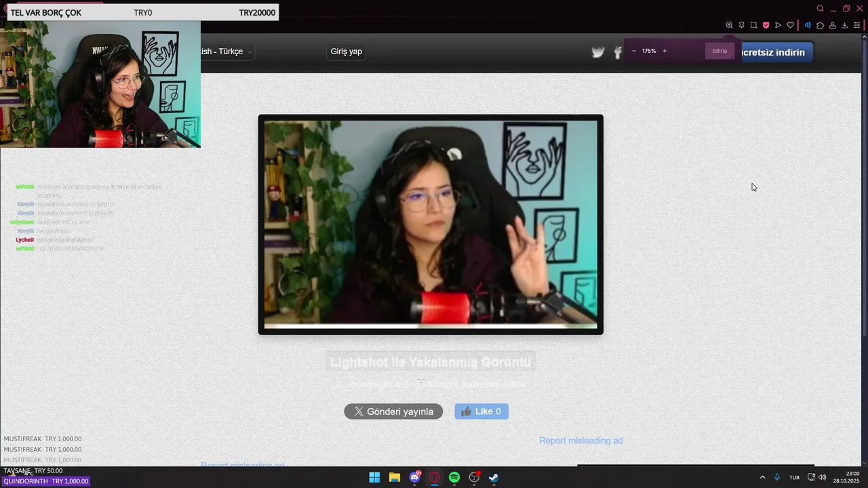Screen dimensions: 868x488
Task: Open the browser downloads icon
Action: pyautogui.click(x=844, y=25)
